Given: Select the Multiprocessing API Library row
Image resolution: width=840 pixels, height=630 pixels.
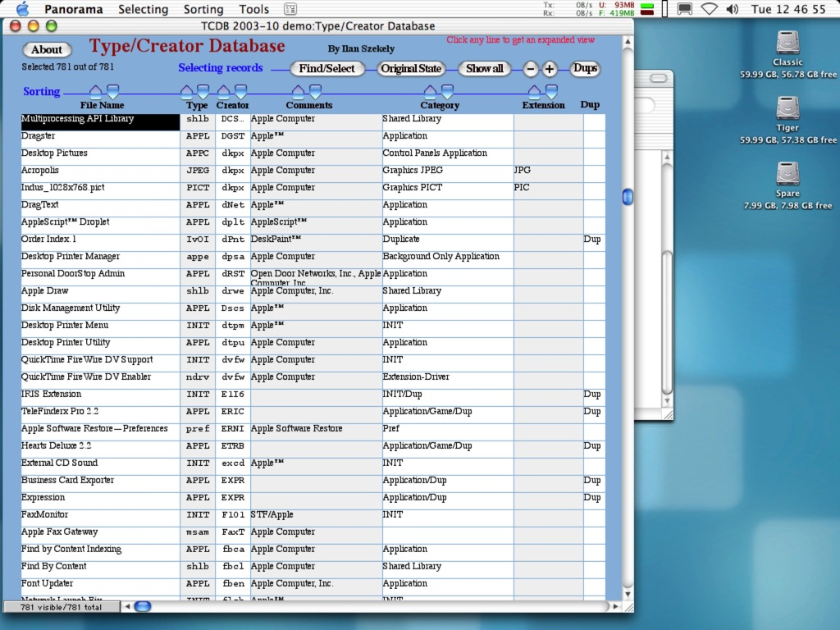Looking at the screenshot, I should point(313,121).
